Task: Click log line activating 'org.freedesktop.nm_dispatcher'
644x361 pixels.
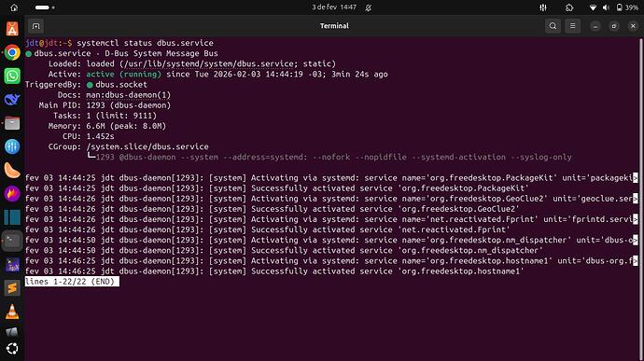Action: (331, 240)
